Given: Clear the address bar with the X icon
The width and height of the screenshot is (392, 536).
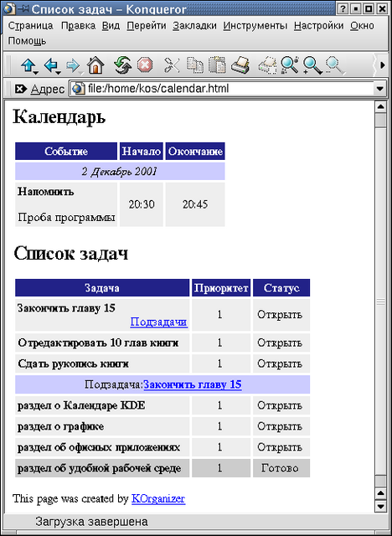Looking at the screenshot, I should click(20, 89).
